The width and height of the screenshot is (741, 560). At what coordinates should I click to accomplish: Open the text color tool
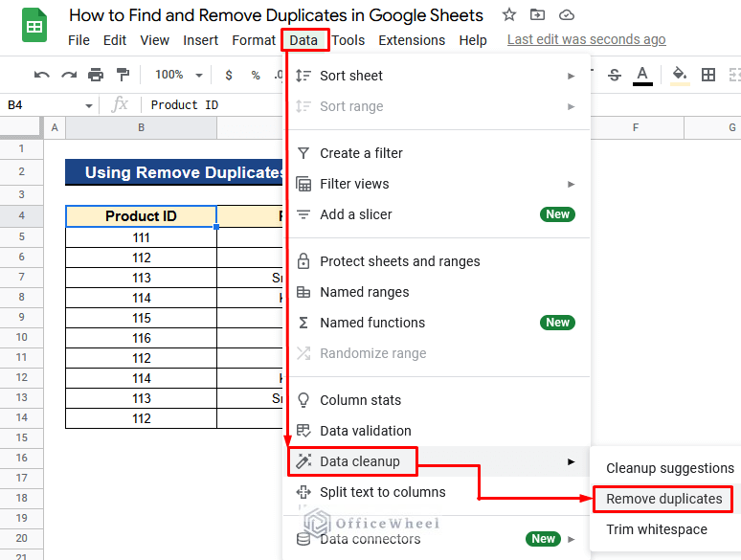coord(642,76)
